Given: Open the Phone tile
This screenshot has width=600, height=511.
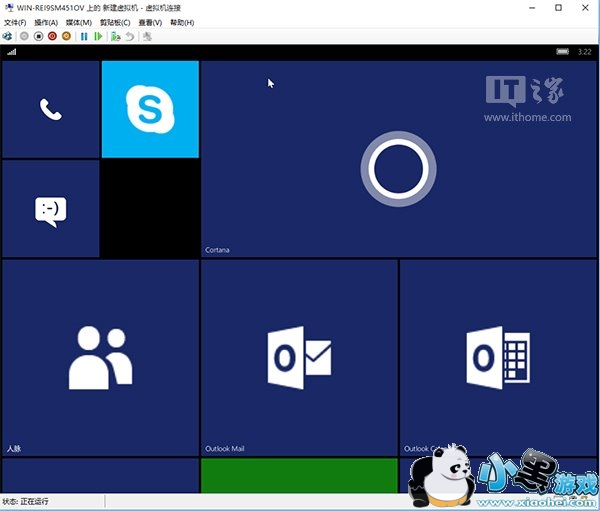Looking at the screenshot, I should point(50,109).
